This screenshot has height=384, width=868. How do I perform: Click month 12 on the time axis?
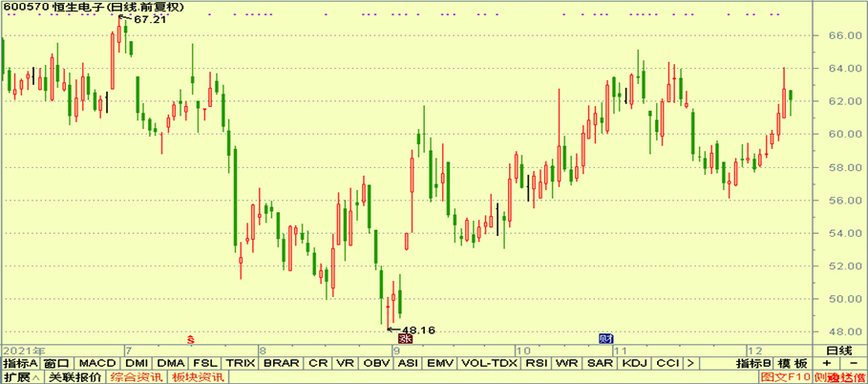(755, 352)
